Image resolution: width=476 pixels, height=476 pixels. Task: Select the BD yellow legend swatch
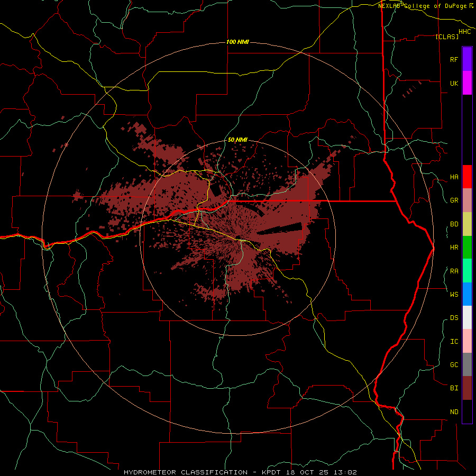pyautogui.click(x=467, y=224)
